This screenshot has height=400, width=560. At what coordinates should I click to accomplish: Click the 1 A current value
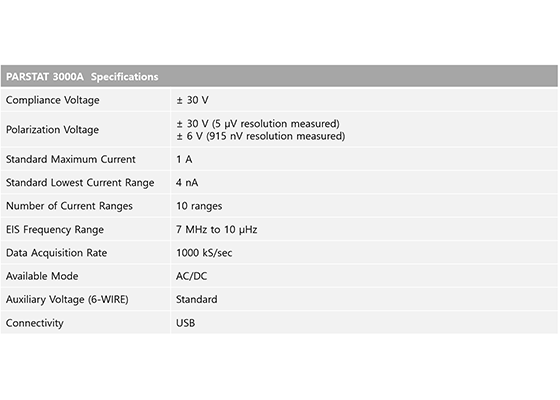(x=184, y=159)
